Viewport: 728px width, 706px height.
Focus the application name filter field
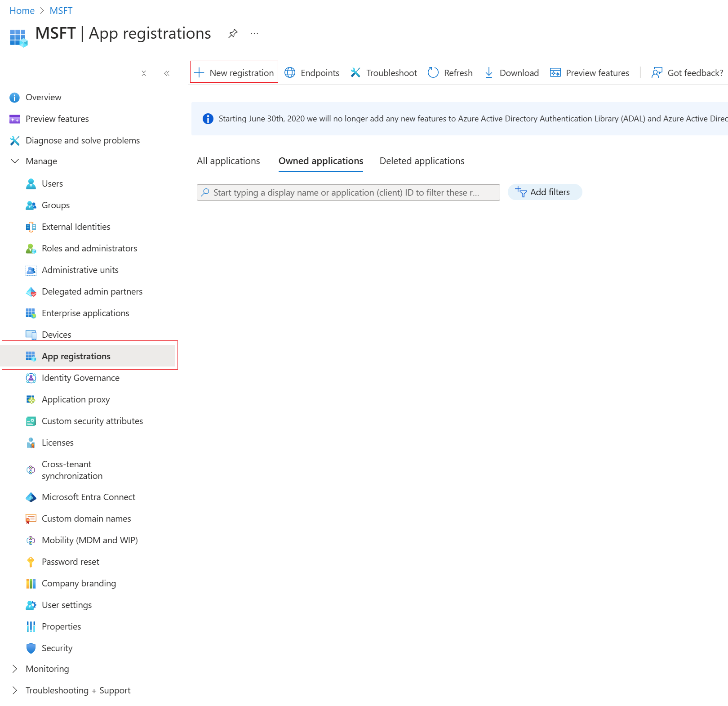click(348, 192)
